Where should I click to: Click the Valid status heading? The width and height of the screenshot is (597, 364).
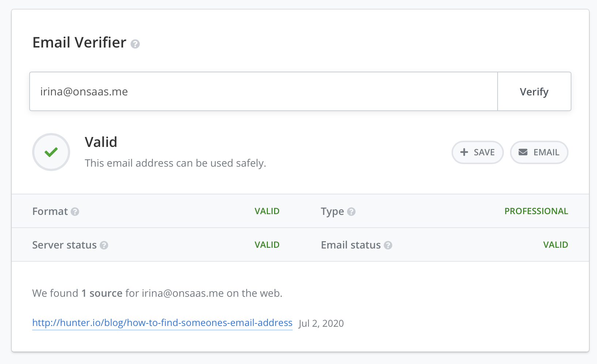point(101,142)
